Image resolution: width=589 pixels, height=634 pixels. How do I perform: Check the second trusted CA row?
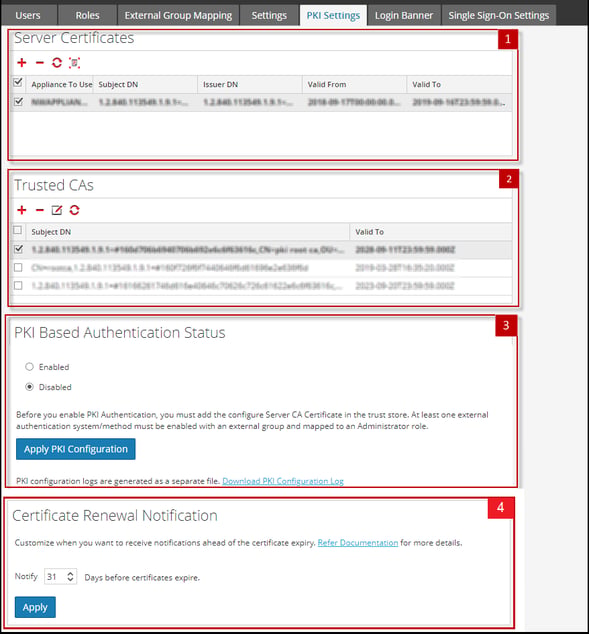tap(18, 268)
